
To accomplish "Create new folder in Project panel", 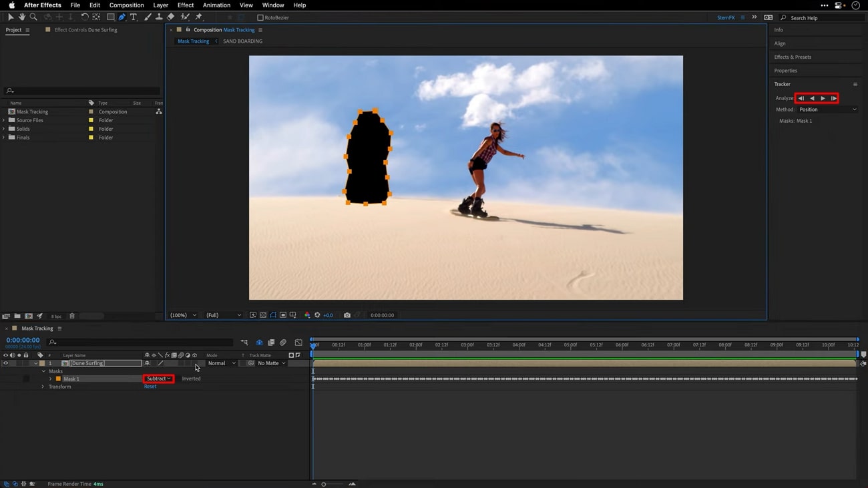I will pyautogui.click(x=17, y=316).
